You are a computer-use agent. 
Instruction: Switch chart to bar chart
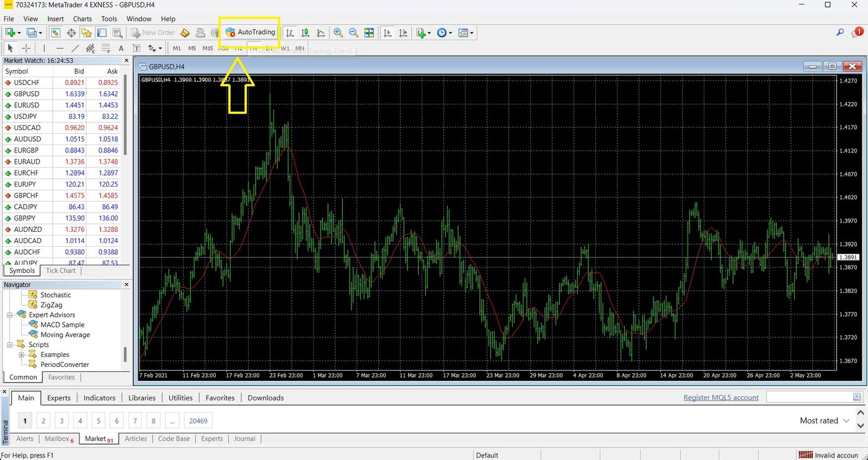tap(290, 32)
